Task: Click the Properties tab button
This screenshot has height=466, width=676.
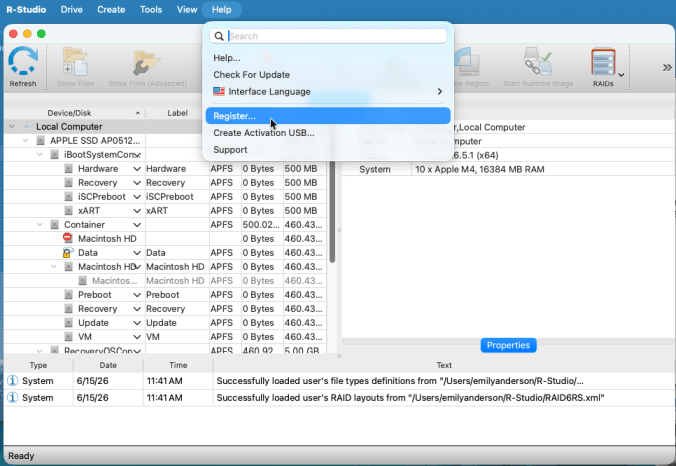Action: point(508,345)
